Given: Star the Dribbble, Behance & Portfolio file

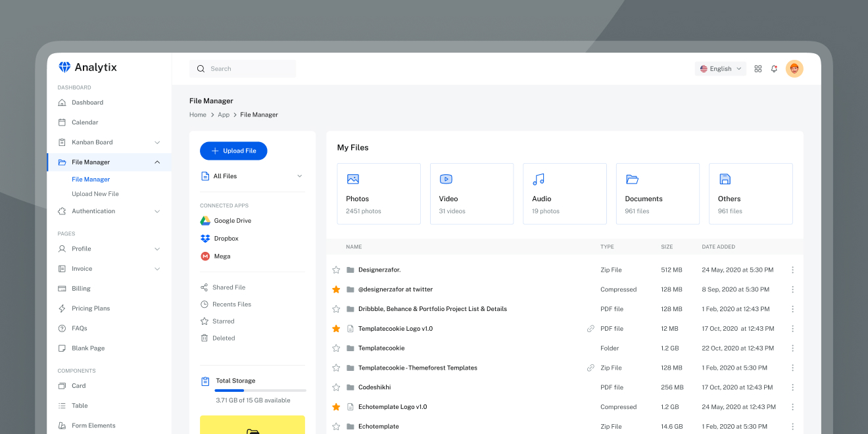Looking at the screenshot, I should coord(336,309).
